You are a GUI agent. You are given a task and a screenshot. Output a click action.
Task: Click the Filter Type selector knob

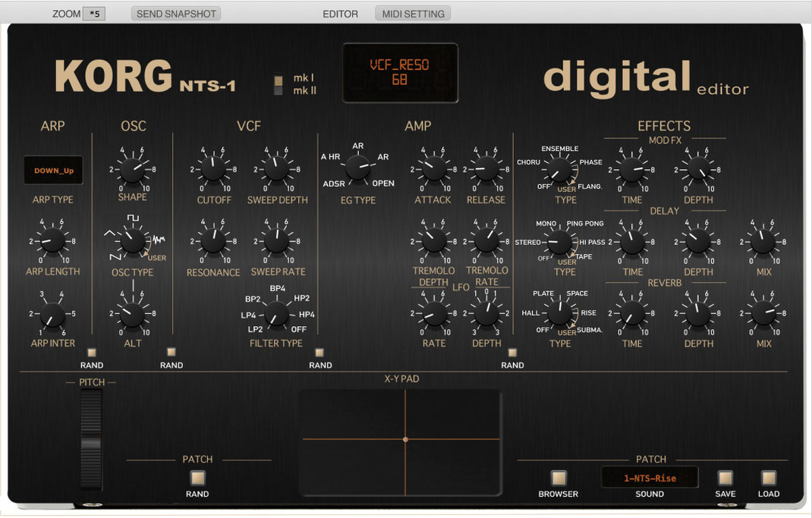click(276, 313)
